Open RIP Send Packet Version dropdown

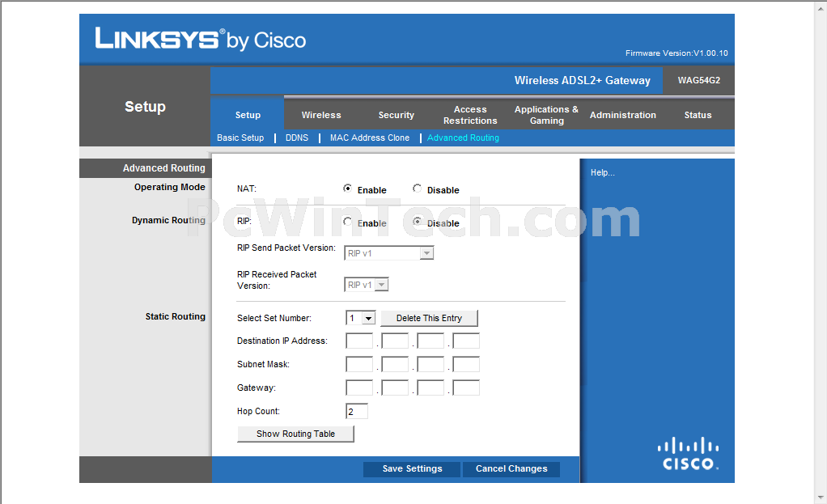[x=388, y=253]
